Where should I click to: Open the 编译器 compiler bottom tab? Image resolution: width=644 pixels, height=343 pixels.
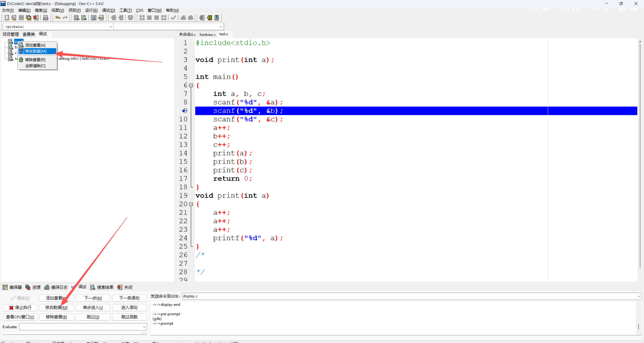click(12, 287)
